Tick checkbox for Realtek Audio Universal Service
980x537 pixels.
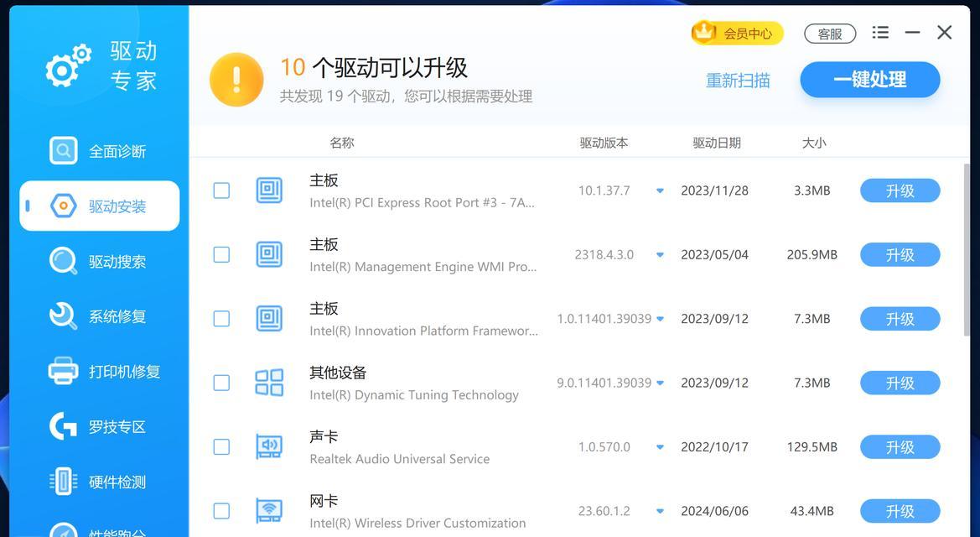tap(221, 447)
